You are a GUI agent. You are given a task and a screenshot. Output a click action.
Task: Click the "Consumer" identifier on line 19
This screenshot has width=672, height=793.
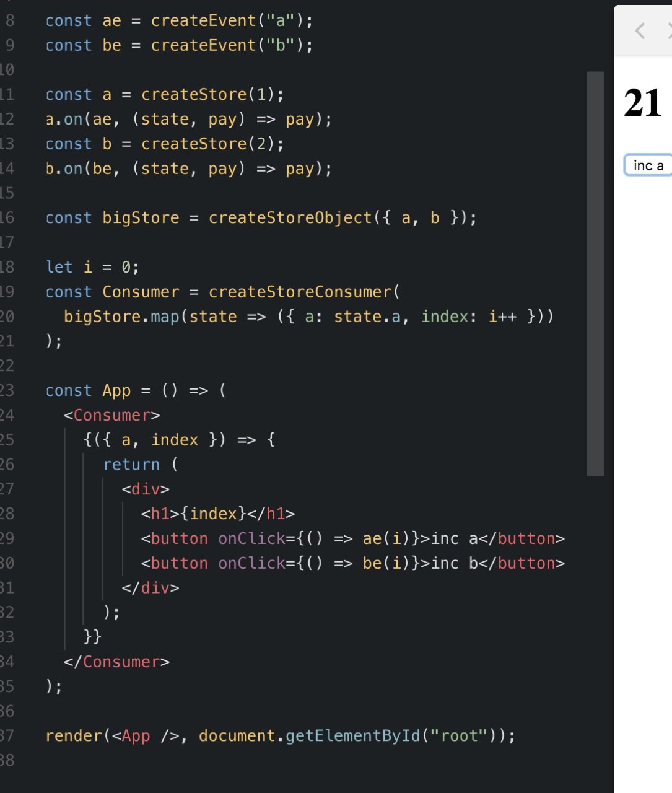pos(141,292)
